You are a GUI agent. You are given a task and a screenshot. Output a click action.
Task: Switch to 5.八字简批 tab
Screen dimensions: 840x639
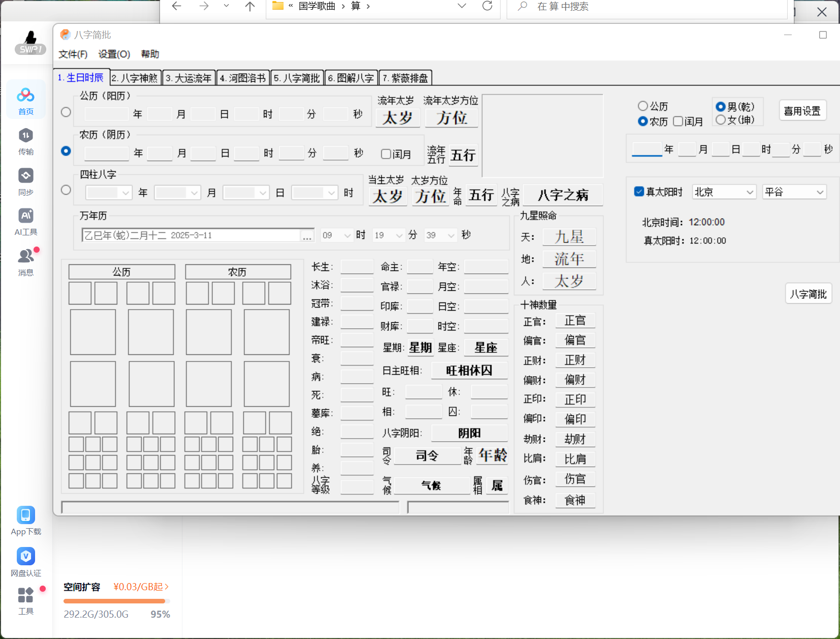tap(297, 78)
